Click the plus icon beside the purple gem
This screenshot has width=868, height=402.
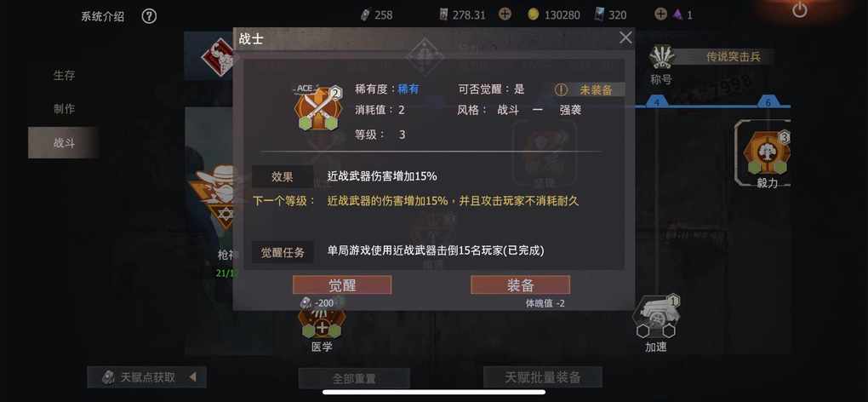coord(660,14)
